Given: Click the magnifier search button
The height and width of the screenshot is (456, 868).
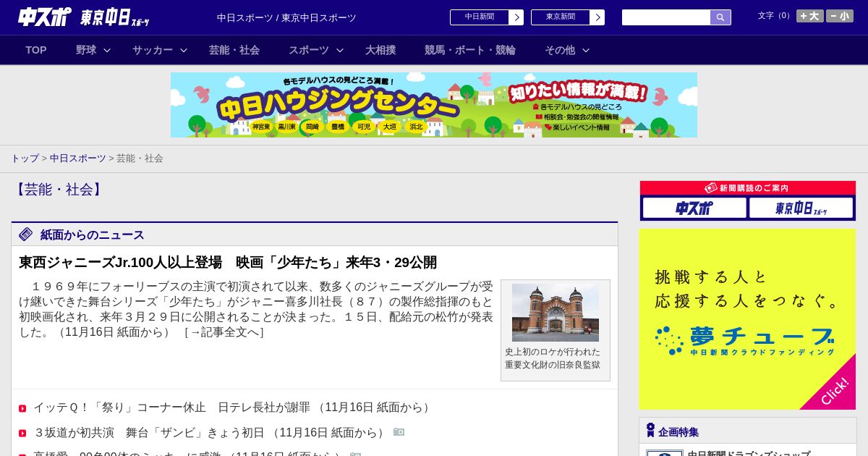Looking at the screenshot, I should click(x=720, y=17).
